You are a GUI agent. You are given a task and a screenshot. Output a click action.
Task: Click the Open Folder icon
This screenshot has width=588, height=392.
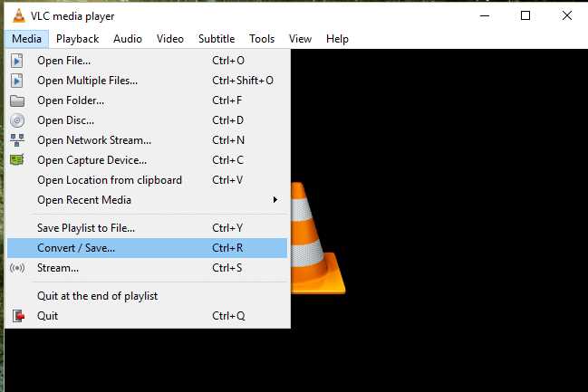[x=17, y=100]
